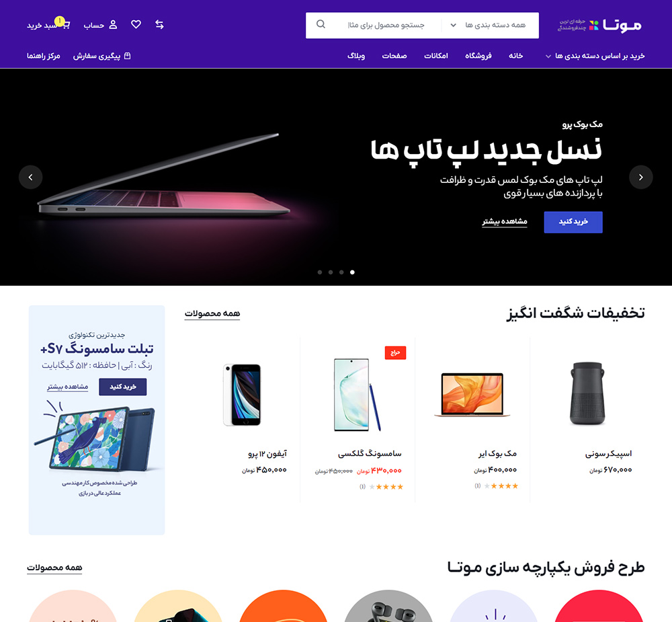Open the فروشگاه menu item
This screenshot has width=672, height=622.
click(478, 56)
